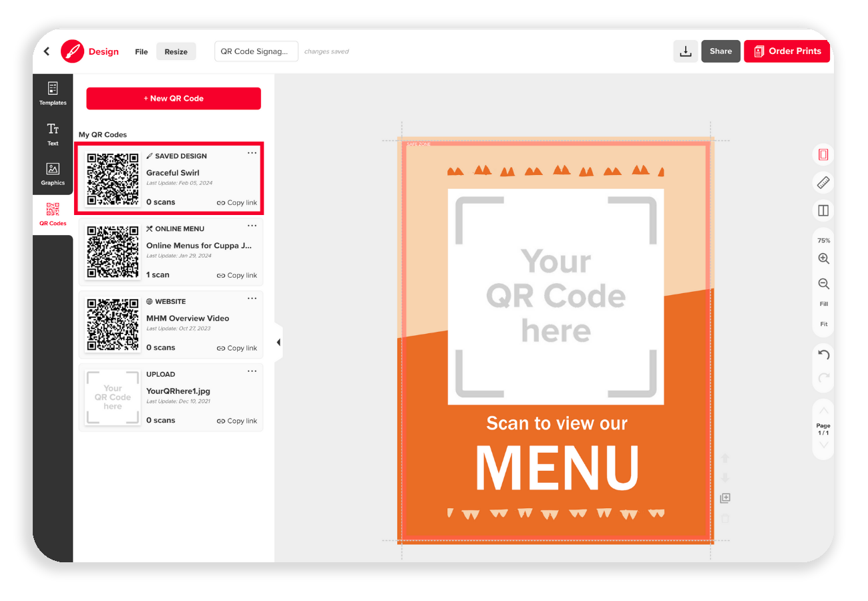Collapse the side panel with arrow handle

pyautogui.click(x=278, y=343)
